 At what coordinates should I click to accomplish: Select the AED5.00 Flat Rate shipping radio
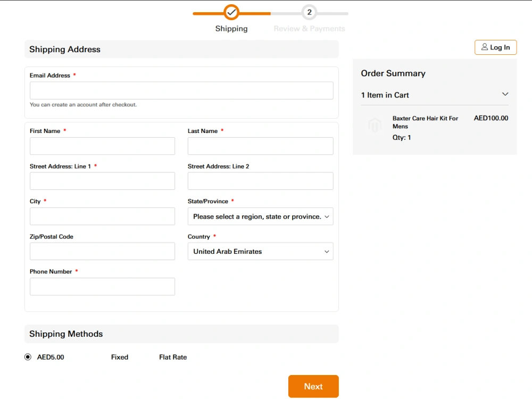[28, 357]
